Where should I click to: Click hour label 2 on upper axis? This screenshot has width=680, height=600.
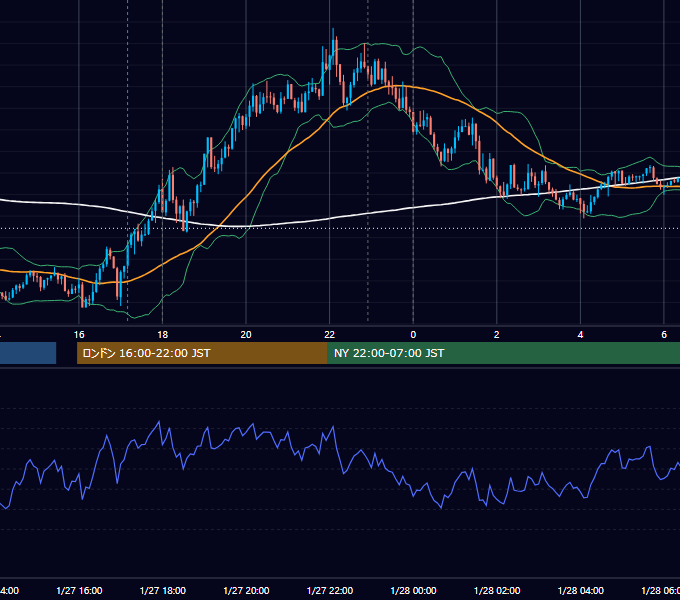coord(497,335)
